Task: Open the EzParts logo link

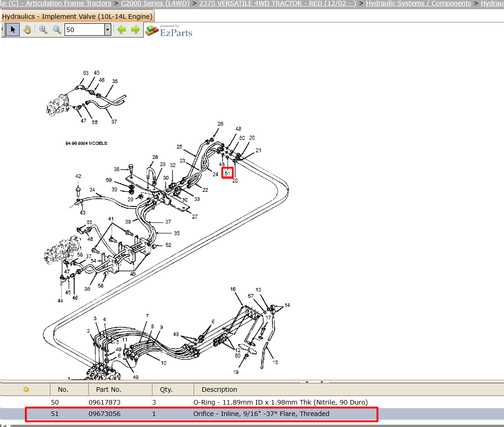Action: [x=169, y=31]
